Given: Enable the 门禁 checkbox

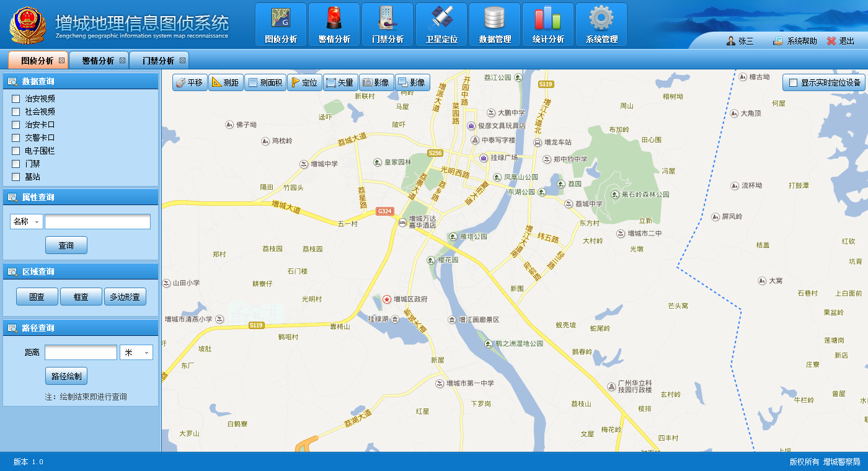Looking at the screenshot, I should click(16, 164).
